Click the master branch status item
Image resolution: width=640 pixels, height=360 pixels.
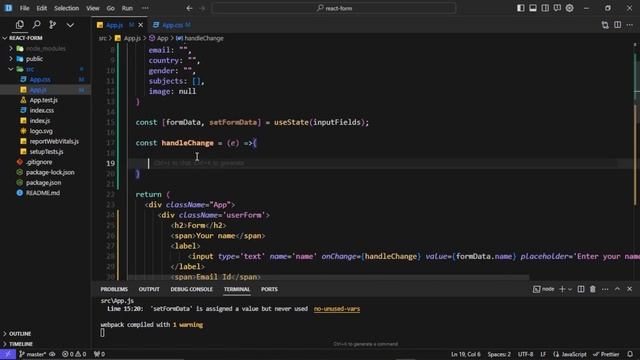pyautogui.click(x=33, y=354)
